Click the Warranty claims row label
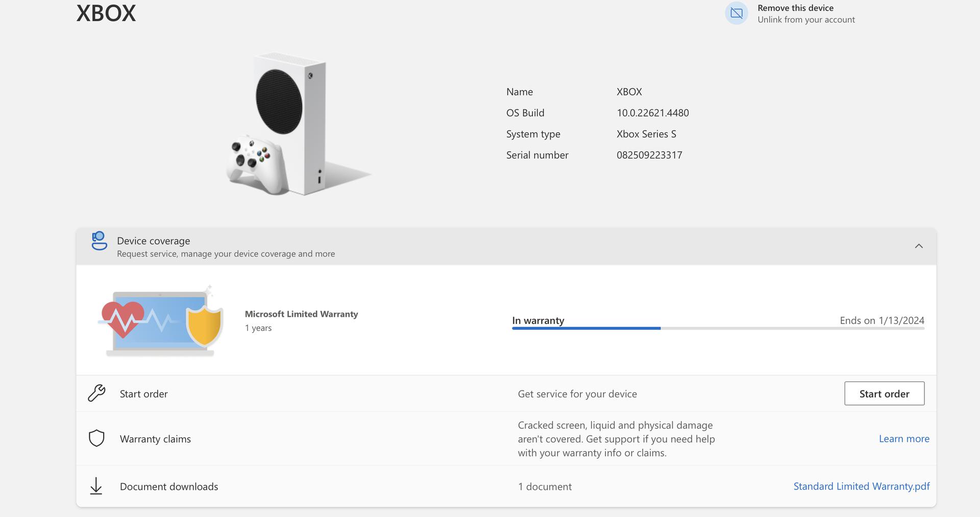 coord(155,439)
